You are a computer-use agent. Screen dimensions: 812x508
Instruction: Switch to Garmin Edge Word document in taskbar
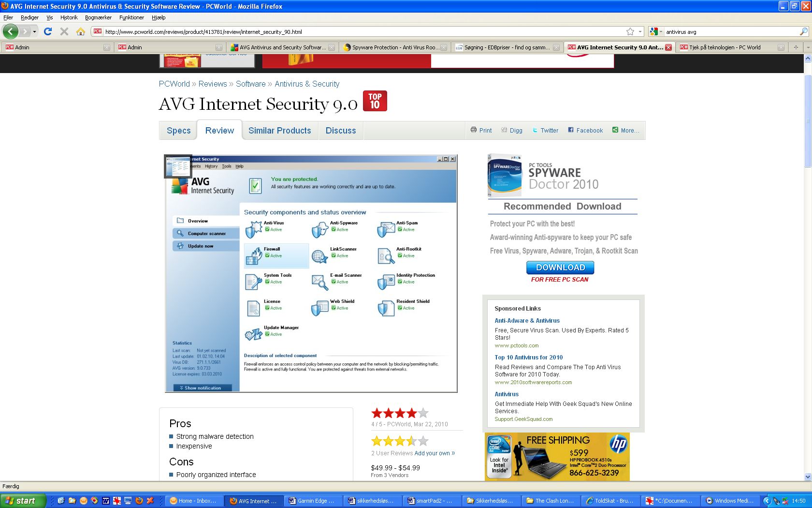313,501
